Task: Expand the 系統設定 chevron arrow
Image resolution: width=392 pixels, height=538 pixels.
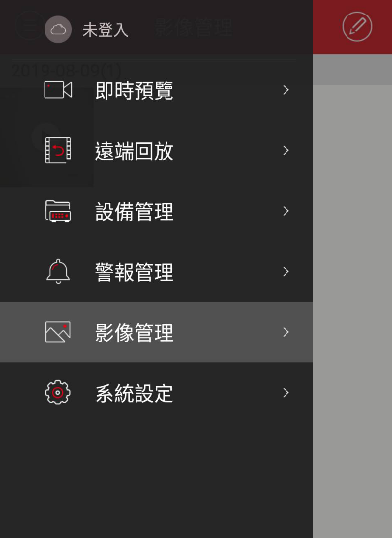Action: point(286,392)
